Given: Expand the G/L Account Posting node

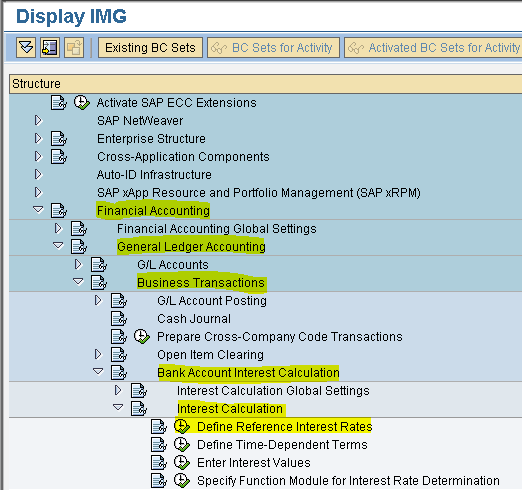Looking at the screenshot, I should pos(98,300).
